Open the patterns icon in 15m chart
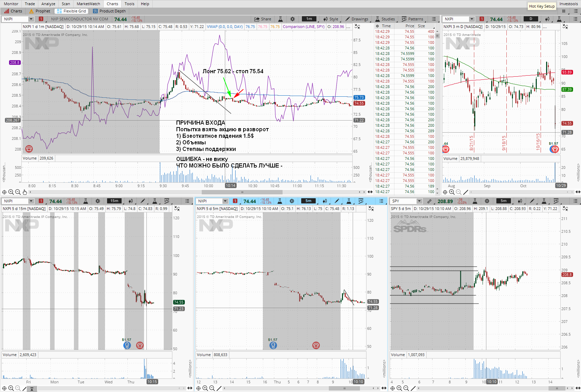Image resolution: width=581 pixels, height=392 pixels. (x=167, y=201)
